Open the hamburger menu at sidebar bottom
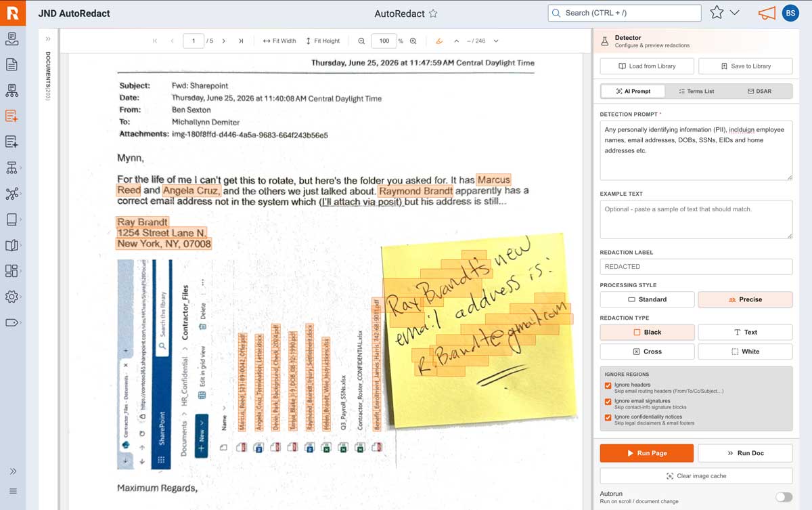 13,491
